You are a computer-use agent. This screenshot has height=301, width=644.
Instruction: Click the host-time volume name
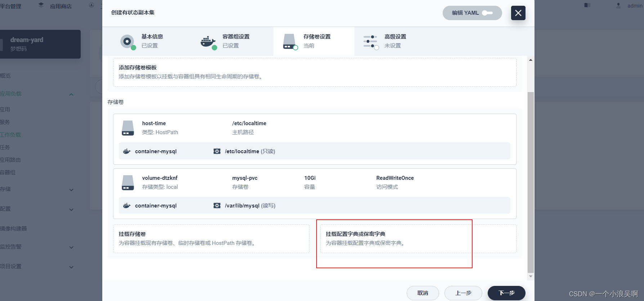(154, 123)
